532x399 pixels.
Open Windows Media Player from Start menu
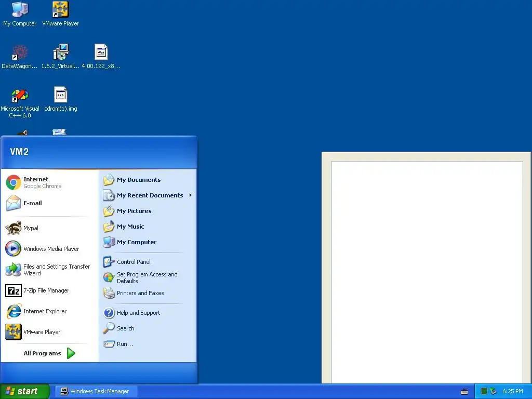49,249
